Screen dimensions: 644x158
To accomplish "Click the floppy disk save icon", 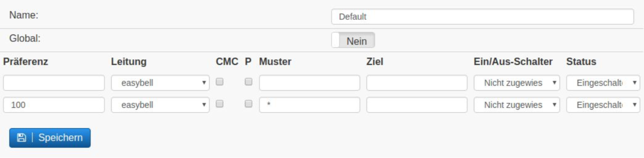I will point(21,137).
